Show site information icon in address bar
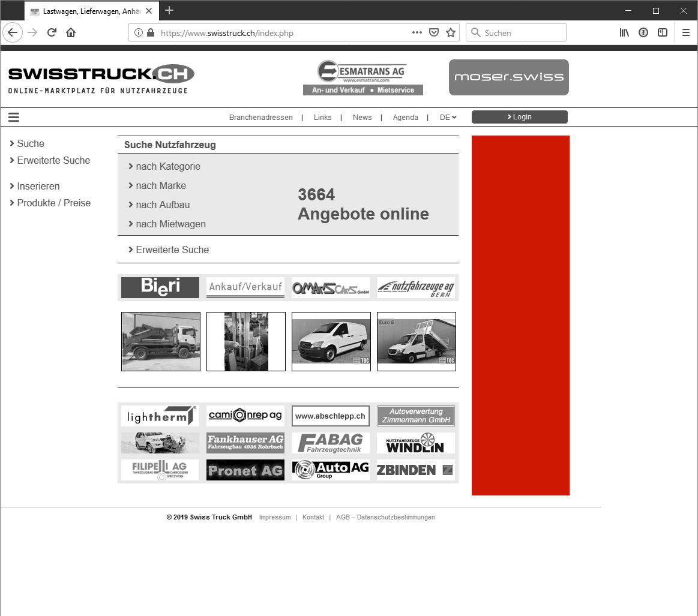The width and height of the screenshot is (698, 616). pyautogui.click(x=139, y=32)
